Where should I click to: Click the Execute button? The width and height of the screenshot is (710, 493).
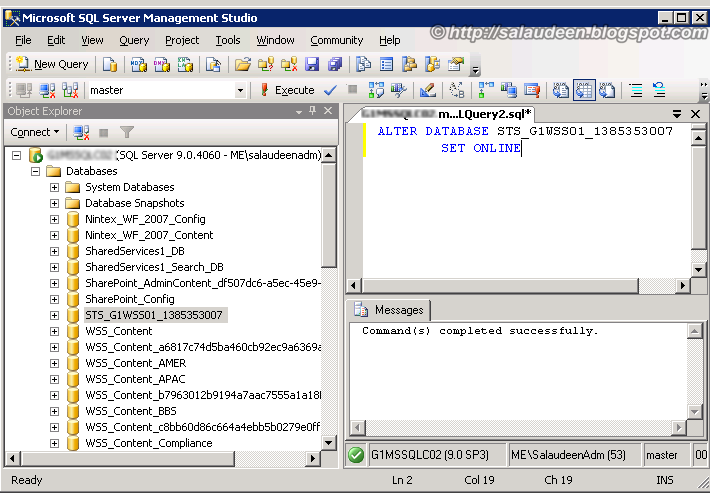pos(287,90)
